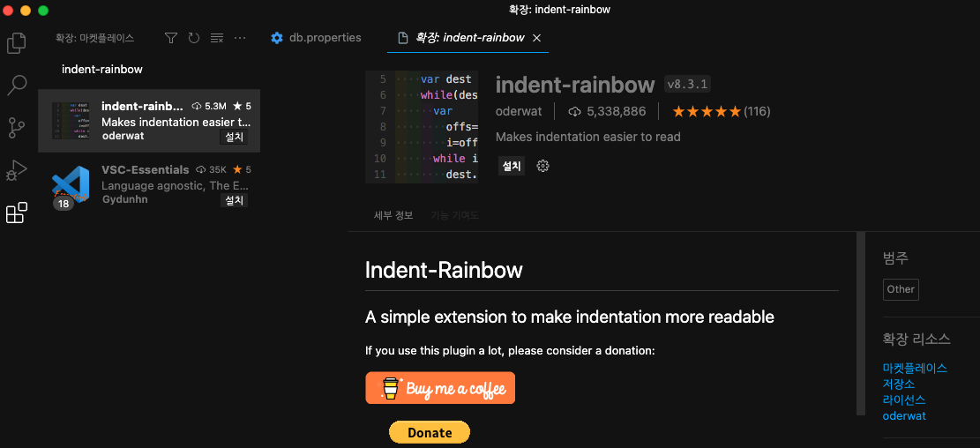Clear extension search results icon

pyautogui.click(x=217, y=38)
